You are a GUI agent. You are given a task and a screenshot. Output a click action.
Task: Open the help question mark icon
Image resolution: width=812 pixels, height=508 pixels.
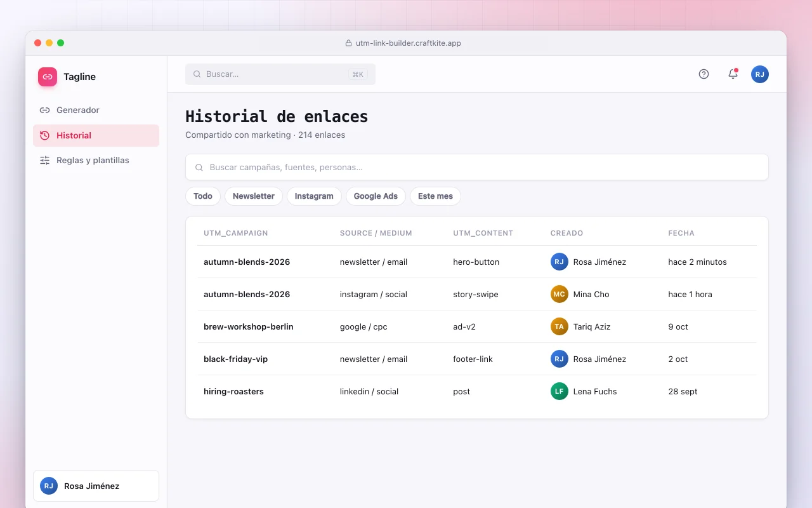pyautogui.click(x=704, y=74)
